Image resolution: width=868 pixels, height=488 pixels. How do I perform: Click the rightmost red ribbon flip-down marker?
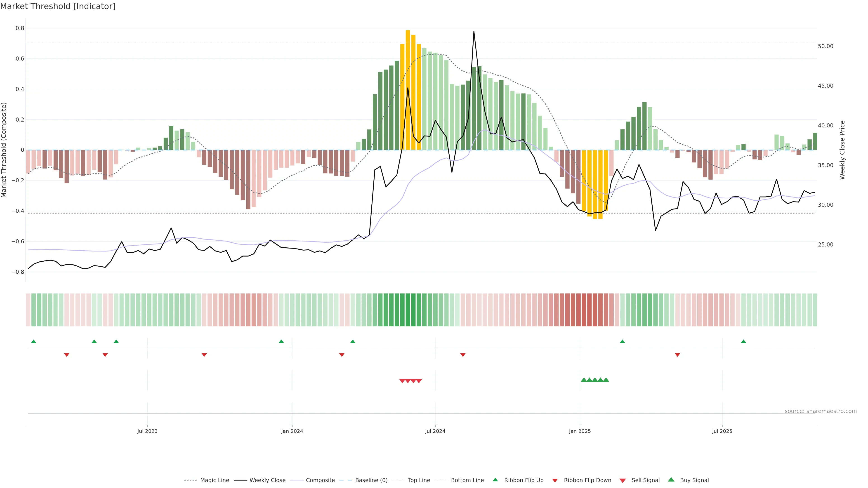677,355
